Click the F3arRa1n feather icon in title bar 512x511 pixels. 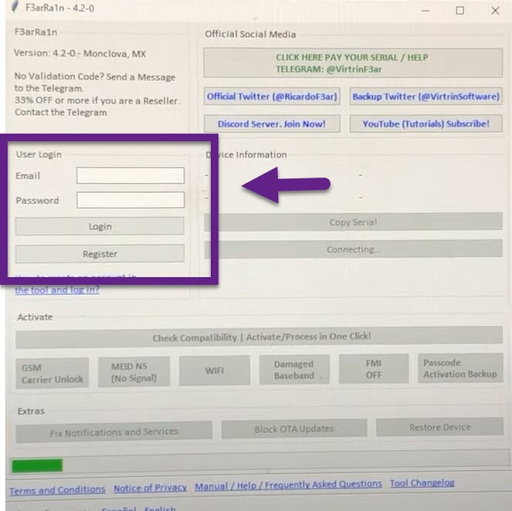(x=15, y=7)
